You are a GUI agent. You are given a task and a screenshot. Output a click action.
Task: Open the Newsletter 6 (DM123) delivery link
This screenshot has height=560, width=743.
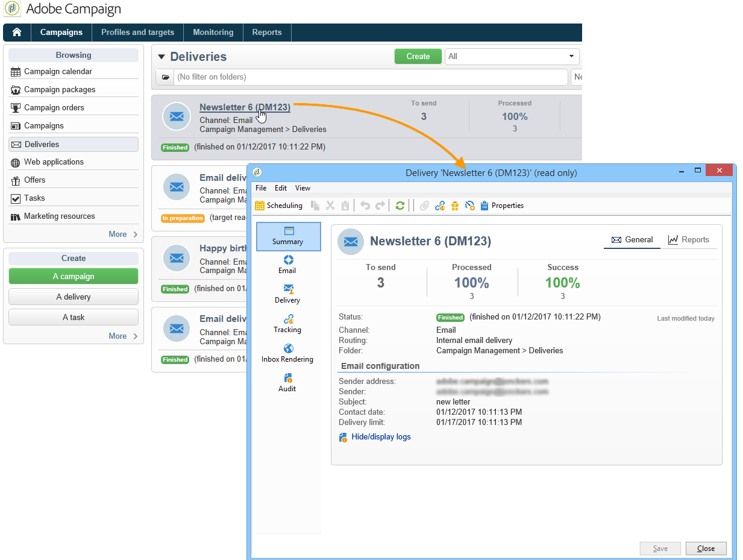[245, 107]
